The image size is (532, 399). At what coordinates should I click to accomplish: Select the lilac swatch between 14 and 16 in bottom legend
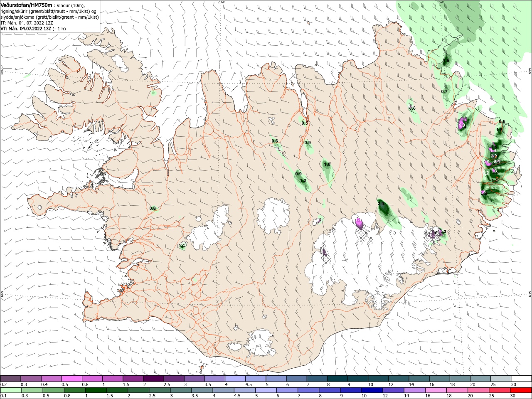point(414,390)
